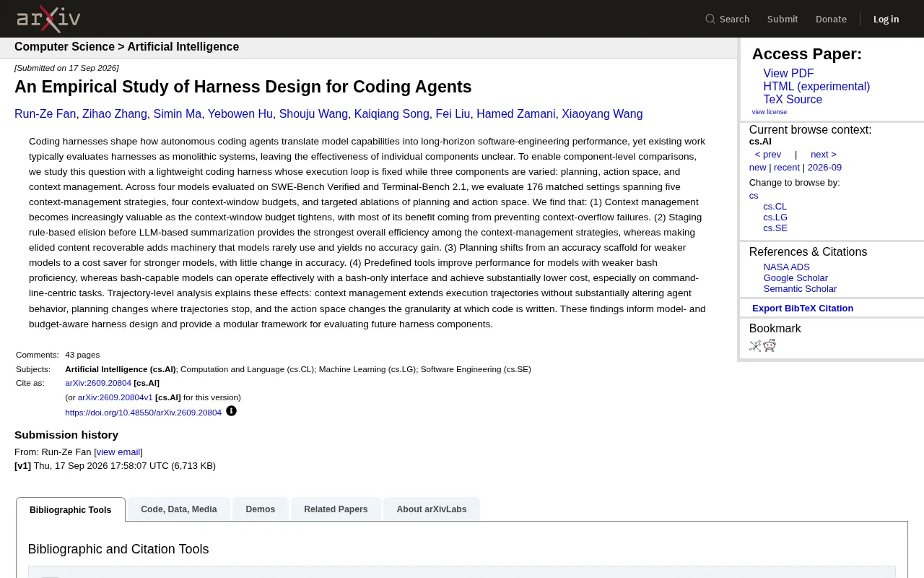The image size is (924, 578).
Task: Download the TeX Source
Action: point(793,100)
